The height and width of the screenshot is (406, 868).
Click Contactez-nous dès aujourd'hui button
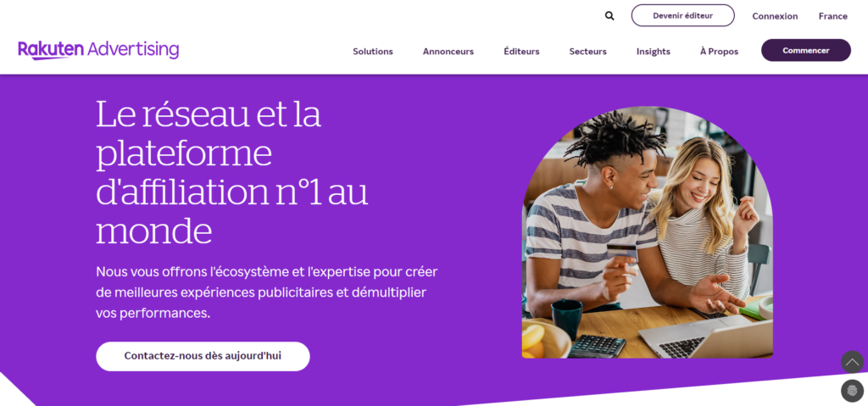pos(203,356)
